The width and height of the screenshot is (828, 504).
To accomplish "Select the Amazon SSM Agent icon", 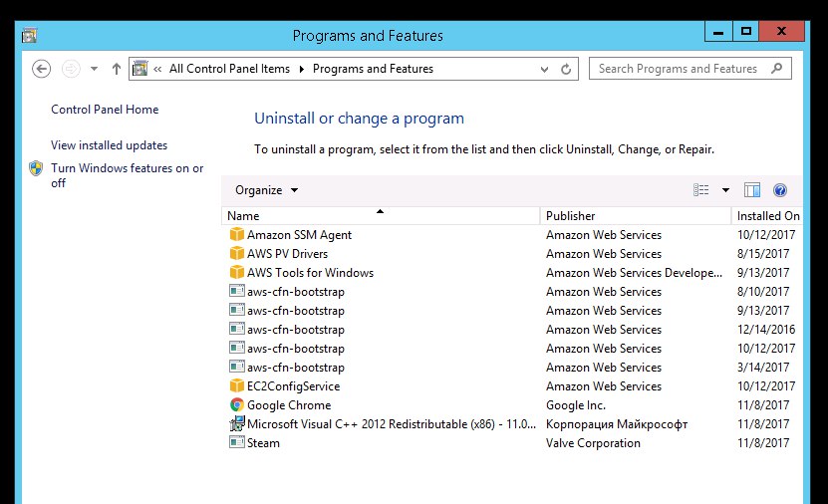I will [236, 234].
